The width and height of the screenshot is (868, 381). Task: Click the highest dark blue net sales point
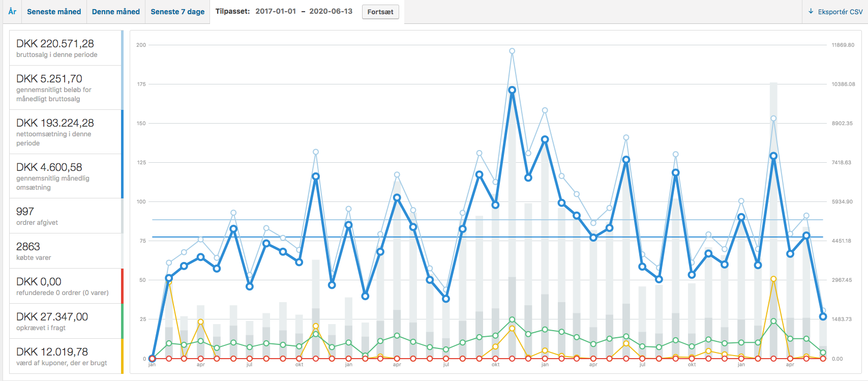point(512,90)
